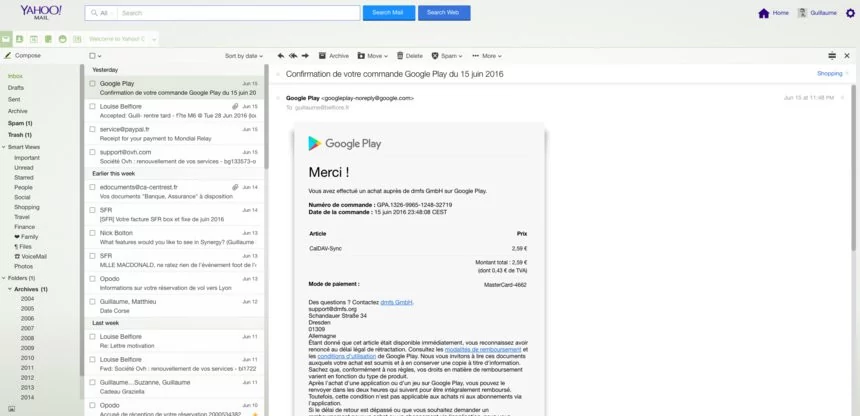Delete the open message via trash icon

tap(400, 55)
